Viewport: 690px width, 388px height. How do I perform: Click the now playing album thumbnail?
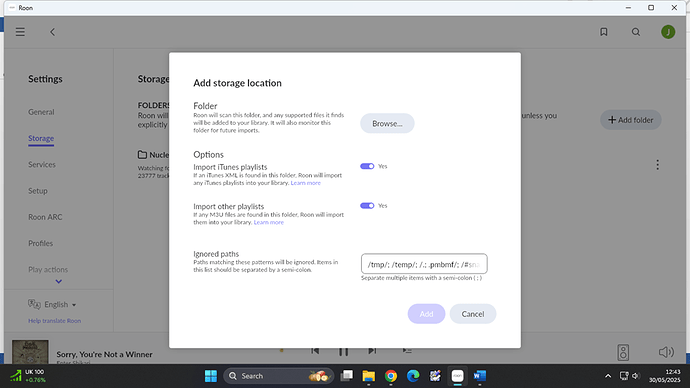(x=30, y=351)
